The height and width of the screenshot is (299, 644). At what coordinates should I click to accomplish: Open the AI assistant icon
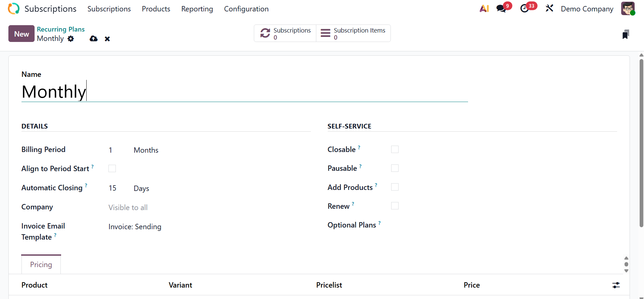point(484,9)
